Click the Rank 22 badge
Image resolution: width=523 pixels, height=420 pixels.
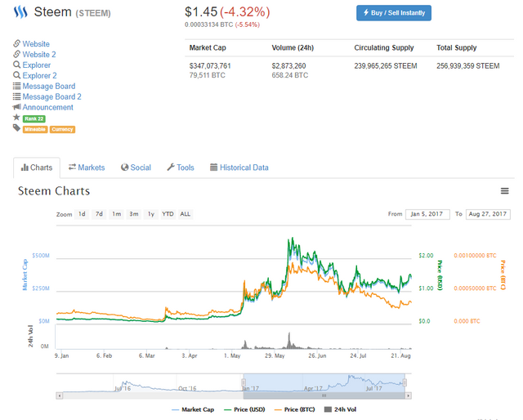pos(34,118)
